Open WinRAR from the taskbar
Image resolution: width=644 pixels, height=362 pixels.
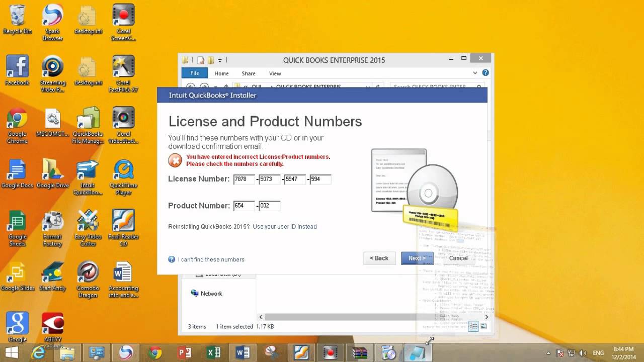[x=359, y=353]
